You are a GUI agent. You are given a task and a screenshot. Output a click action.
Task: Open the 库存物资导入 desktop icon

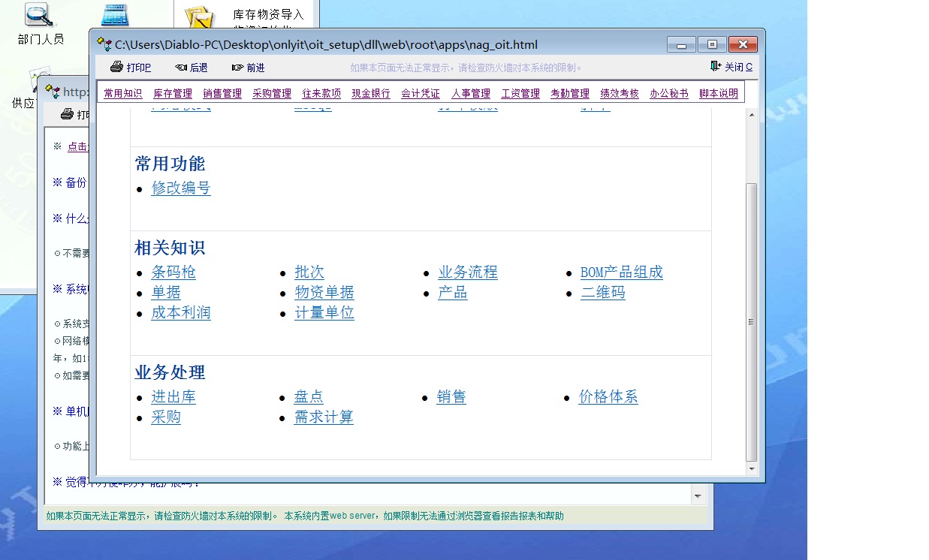[199, 17]
